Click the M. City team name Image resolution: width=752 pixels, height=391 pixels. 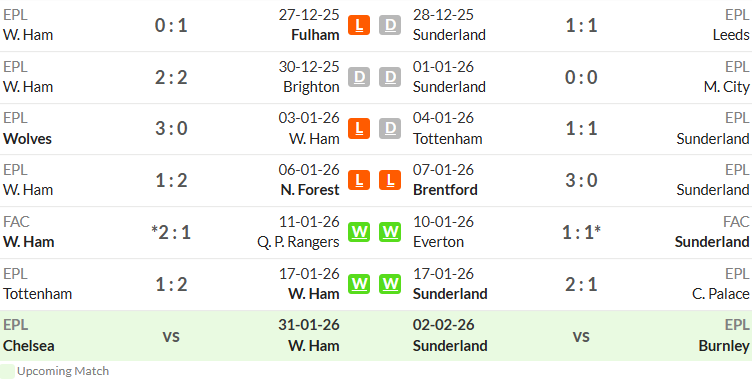(x=727, y=87)
